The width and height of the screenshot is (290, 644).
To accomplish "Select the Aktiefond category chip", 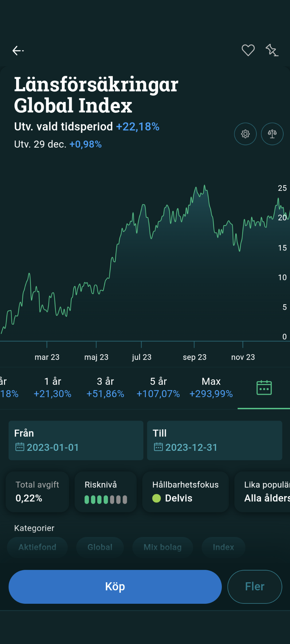I will 37,547.
